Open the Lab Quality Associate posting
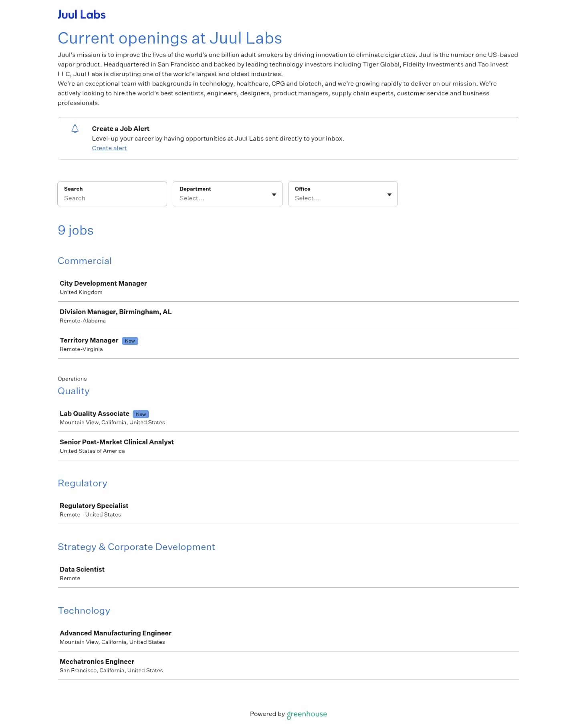577x728 pixels. pos(95,414)
